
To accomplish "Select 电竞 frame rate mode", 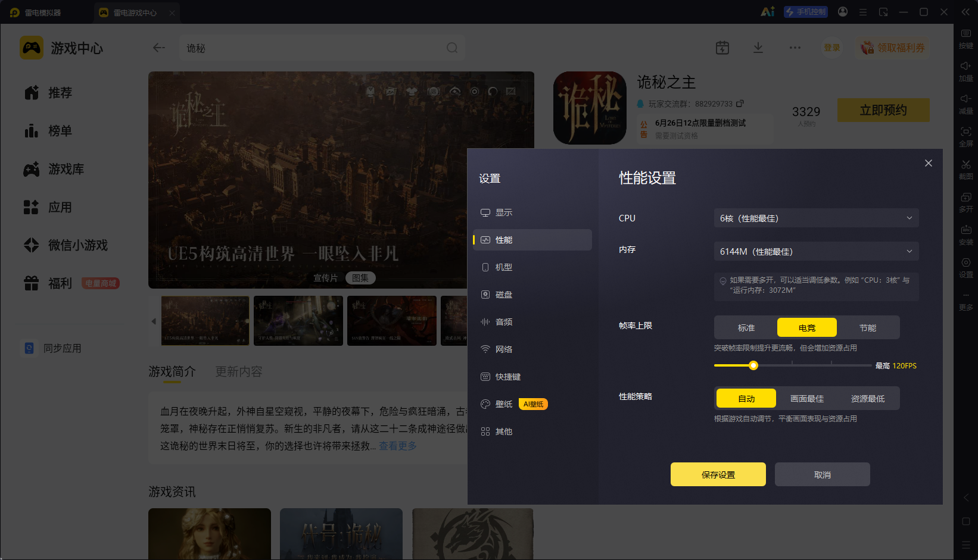I will (x=807, y=328).
